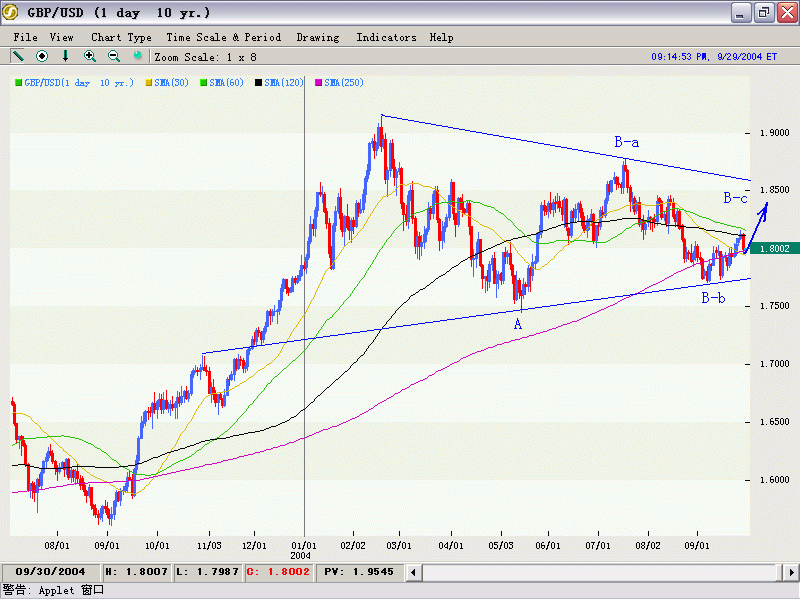Close the GBP/USD chart window
This screenshot has width=800, height=600.
pos(787,13)
